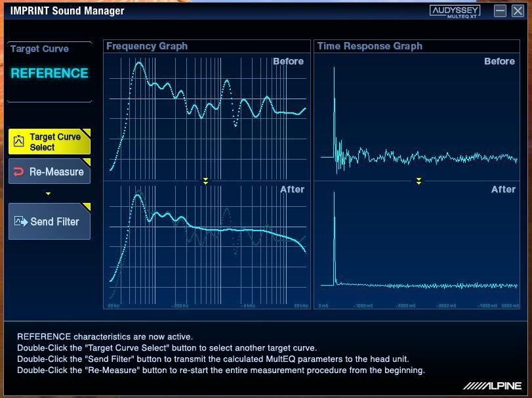Click the Before frequency response plot

(207, 115)
